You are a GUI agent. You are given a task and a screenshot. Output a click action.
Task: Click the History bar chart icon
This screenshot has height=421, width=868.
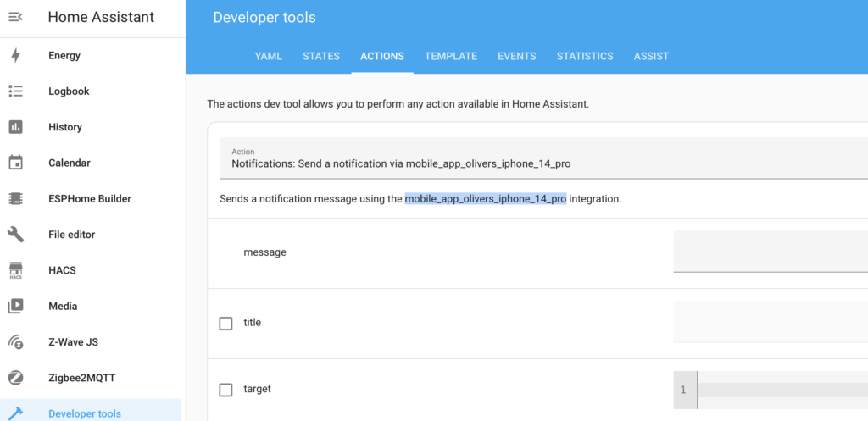tap(15, 127)
